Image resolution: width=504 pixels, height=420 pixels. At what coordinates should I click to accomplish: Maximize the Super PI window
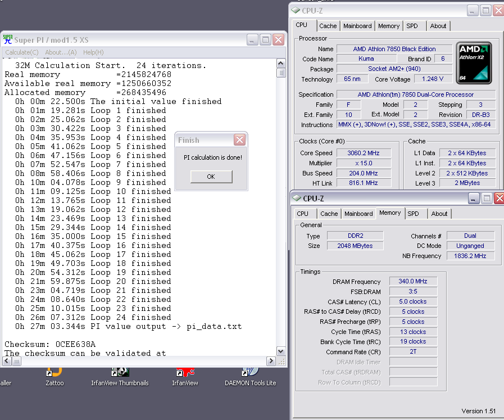[x=266, y=39]
